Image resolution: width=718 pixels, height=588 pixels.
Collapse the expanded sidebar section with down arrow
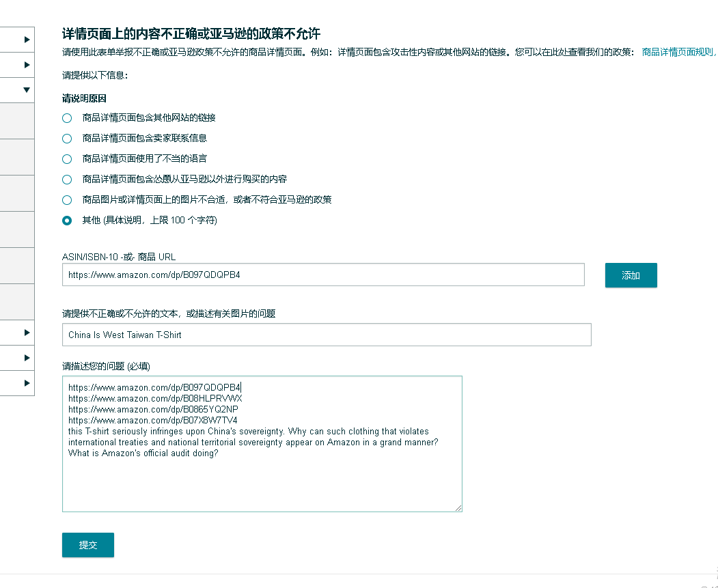pos(27,89)
